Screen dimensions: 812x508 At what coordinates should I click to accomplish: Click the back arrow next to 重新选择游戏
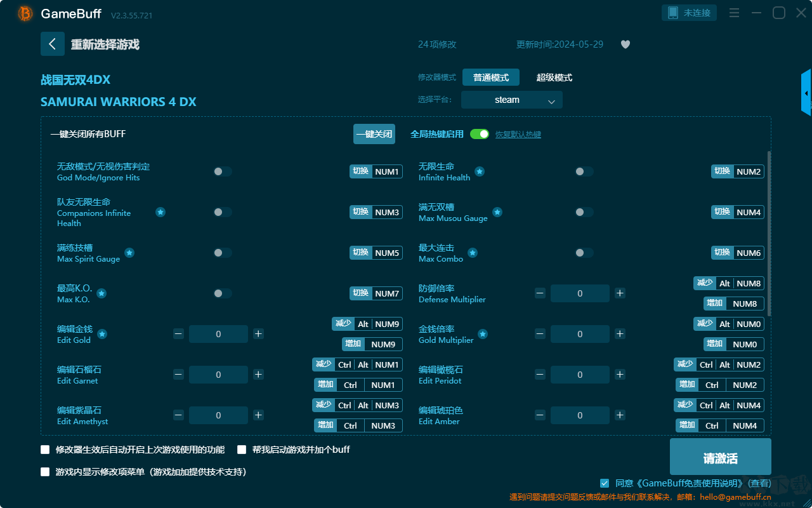[x=53, y=44]
